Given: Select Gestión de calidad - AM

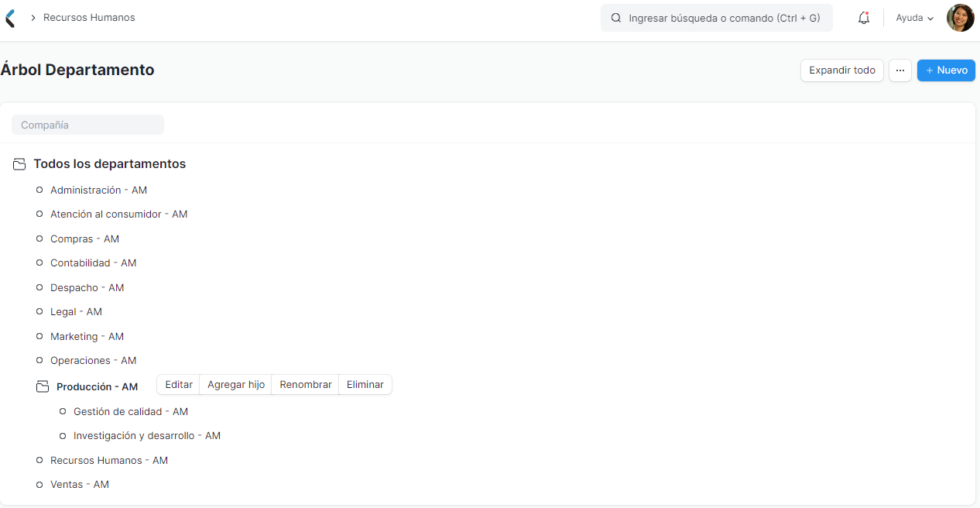Looking at the screenshot, I should [x=131, y=412].
